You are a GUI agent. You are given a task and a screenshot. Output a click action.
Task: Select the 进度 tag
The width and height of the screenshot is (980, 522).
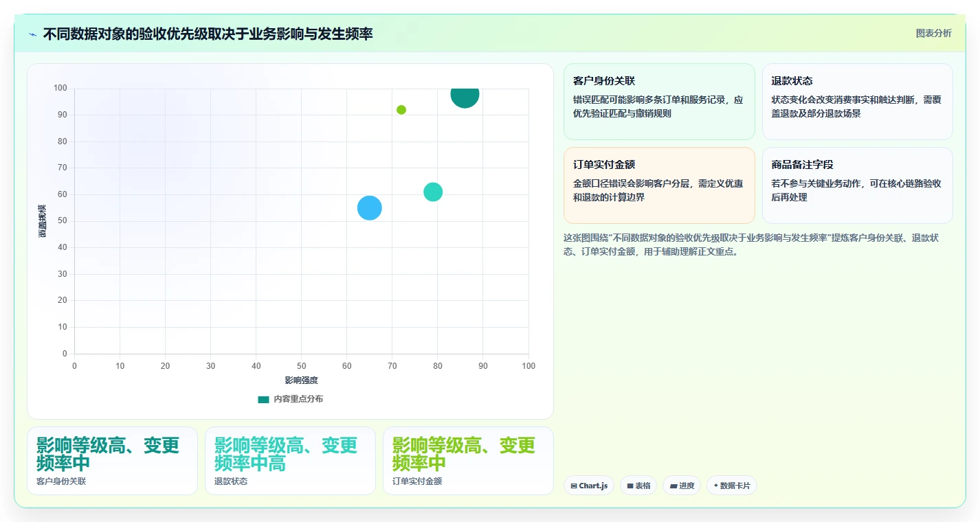tap(682, 486)
